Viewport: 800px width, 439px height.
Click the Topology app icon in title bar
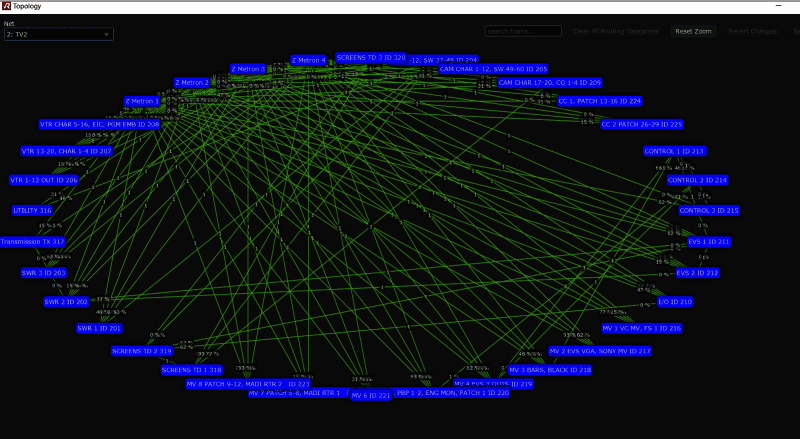point(6,6)
